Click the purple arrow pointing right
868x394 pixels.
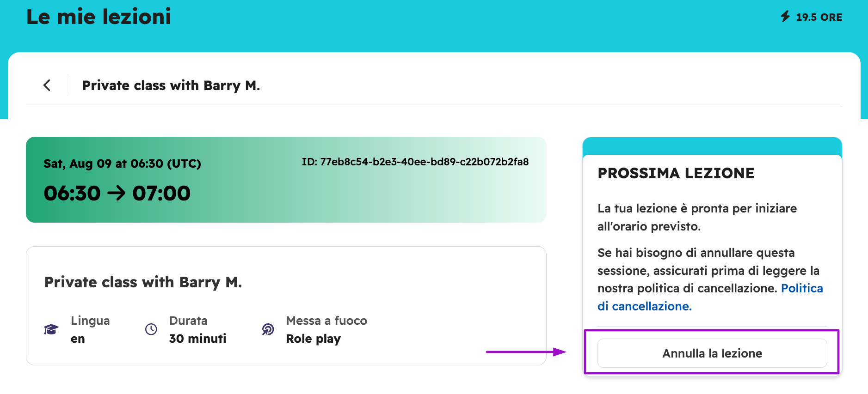(x=526, y=352)
